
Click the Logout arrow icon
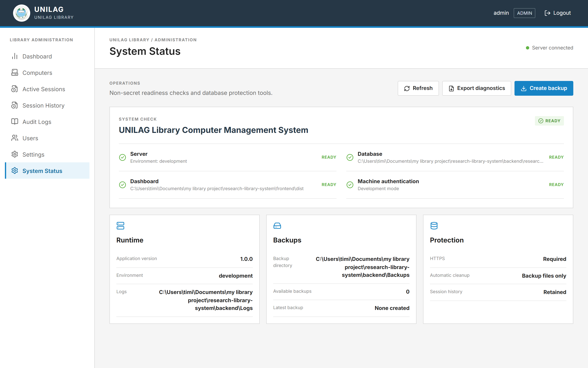[547, 13]
